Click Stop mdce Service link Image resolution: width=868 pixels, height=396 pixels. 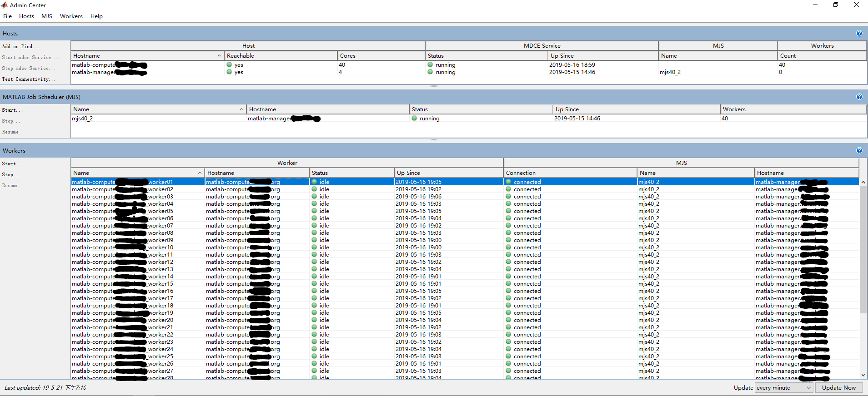29,68
